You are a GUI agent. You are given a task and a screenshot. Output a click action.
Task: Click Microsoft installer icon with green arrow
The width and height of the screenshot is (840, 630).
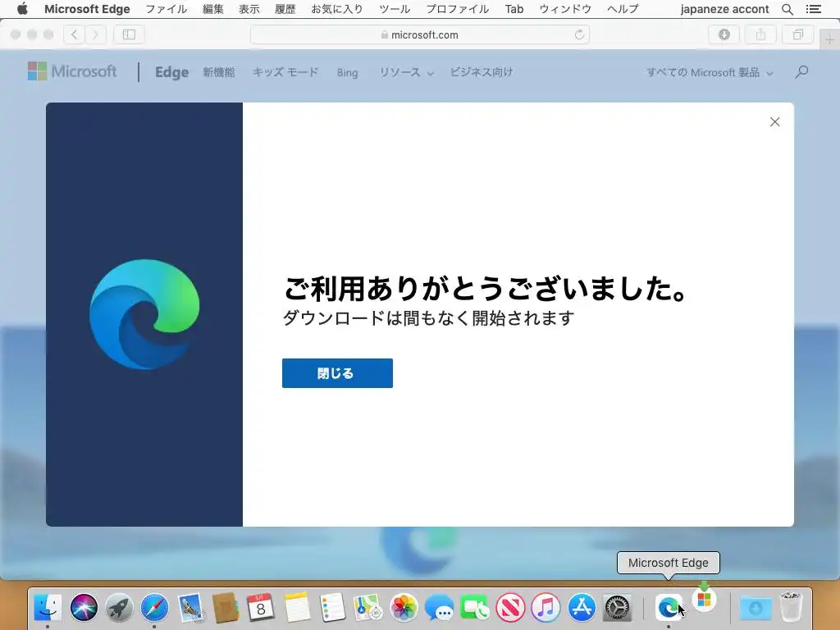click(x=704, y=596)
